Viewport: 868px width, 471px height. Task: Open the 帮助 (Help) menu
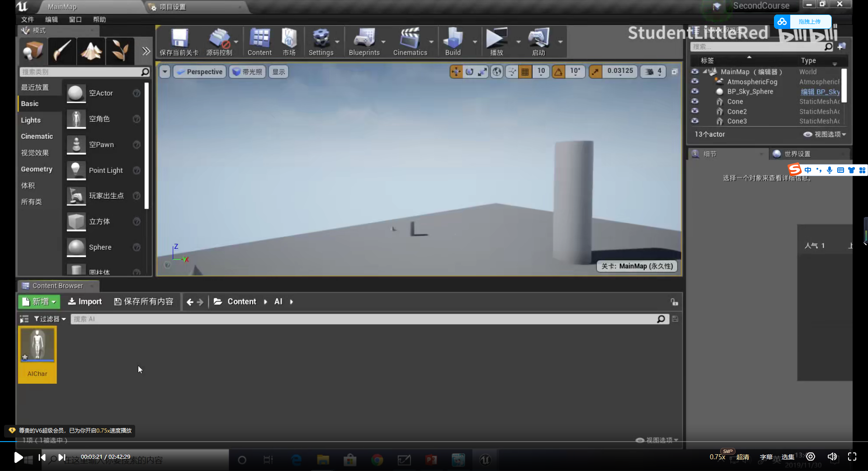pos(99,19)
